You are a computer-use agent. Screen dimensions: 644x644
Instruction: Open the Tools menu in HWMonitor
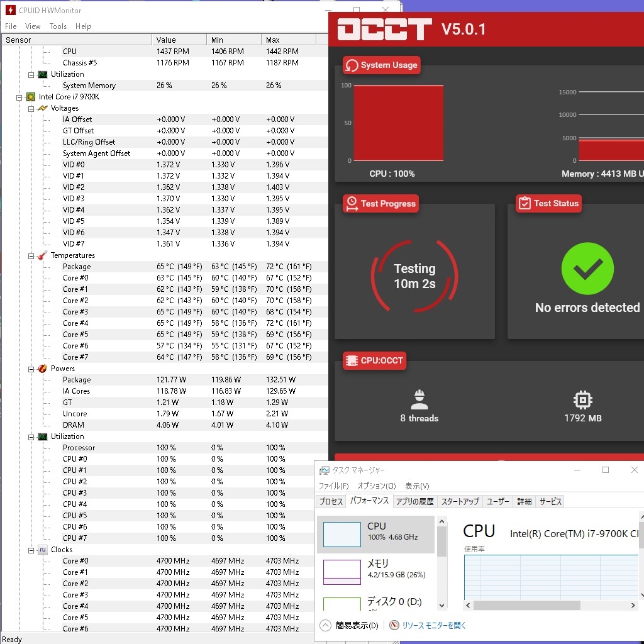[x=58, y=26]
